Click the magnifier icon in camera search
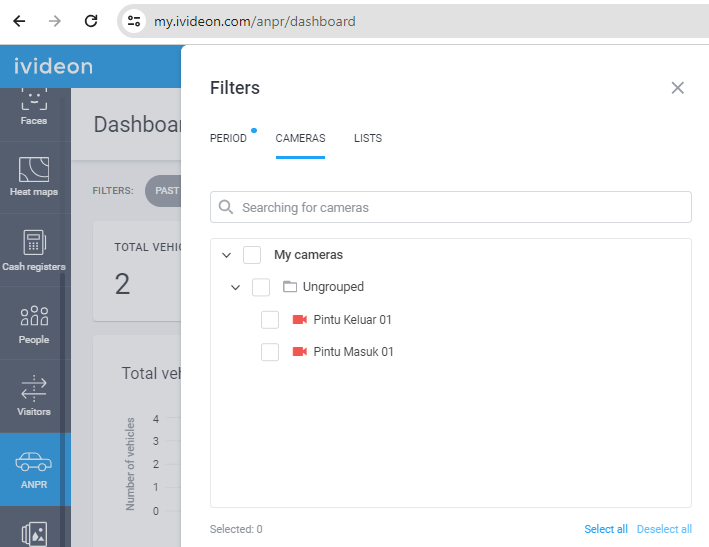This screenshot has width=709, height=547. [226, 207]
